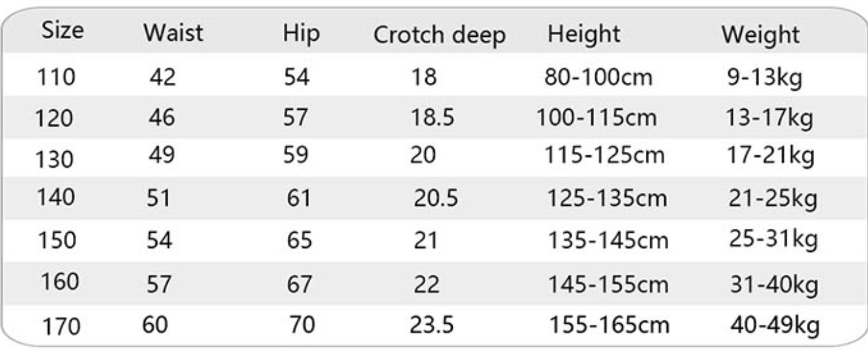Viewport: 868px width, 350px height.
Task: Click the Size column header
Action: (62, 32)
